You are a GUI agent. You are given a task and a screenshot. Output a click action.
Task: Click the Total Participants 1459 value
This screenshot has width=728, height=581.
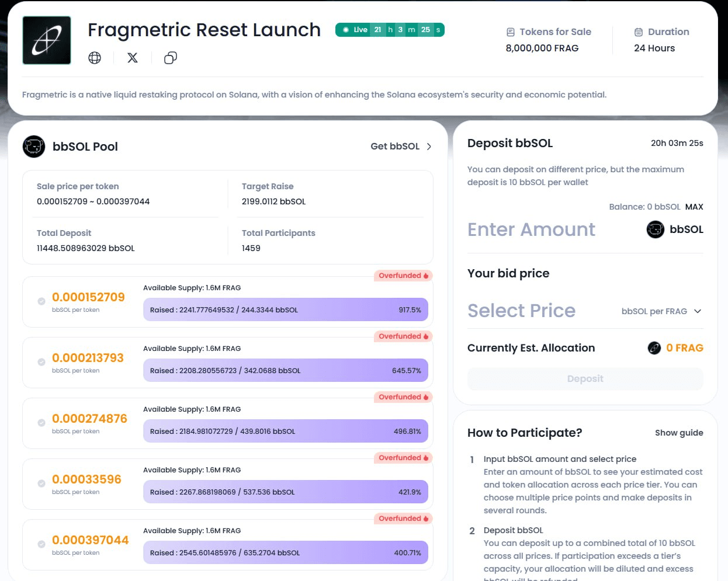click(251, 248)
